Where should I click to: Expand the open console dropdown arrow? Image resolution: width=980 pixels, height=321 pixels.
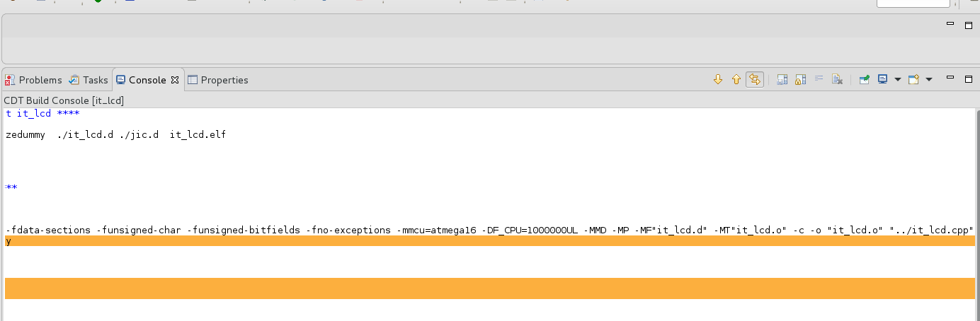click(x=929, y=80)
